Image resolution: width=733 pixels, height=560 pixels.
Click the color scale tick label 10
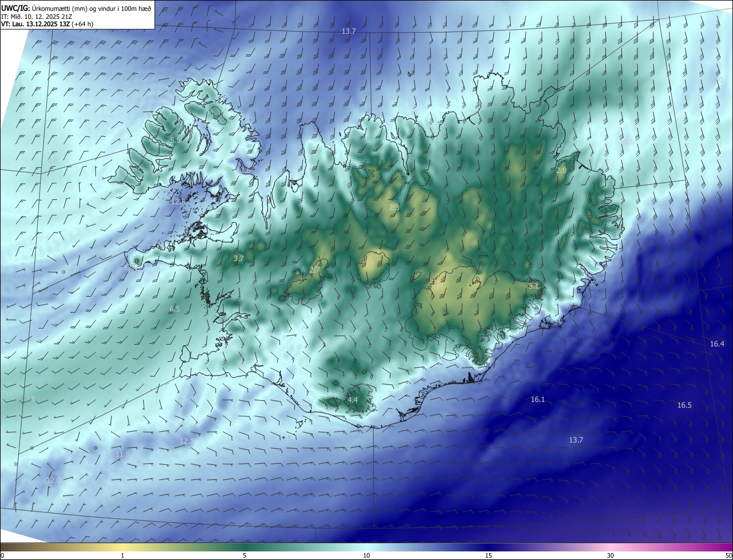(x=366, y=555)
